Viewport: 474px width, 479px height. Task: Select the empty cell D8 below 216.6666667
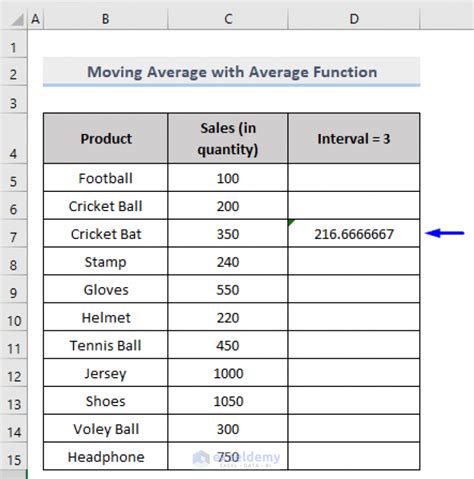coord(354,261)
